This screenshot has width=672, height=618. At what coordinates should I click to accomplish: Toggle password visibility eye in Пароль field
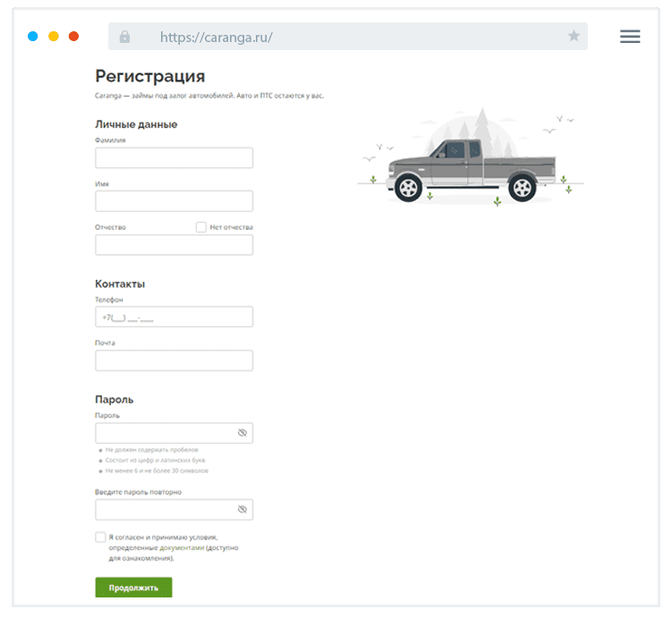[x=242, y=433]
